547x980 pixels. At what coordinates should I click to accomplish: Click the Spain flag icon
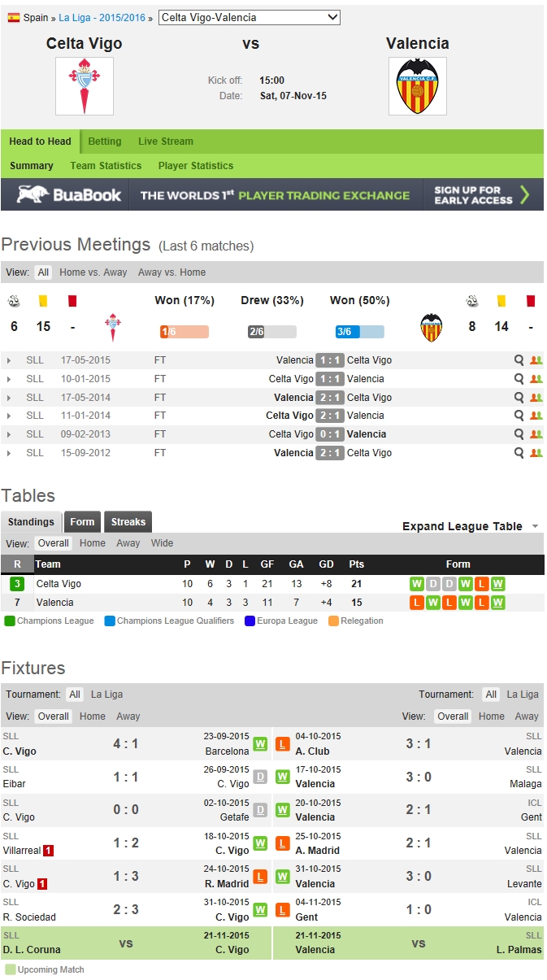click(14, 17)
